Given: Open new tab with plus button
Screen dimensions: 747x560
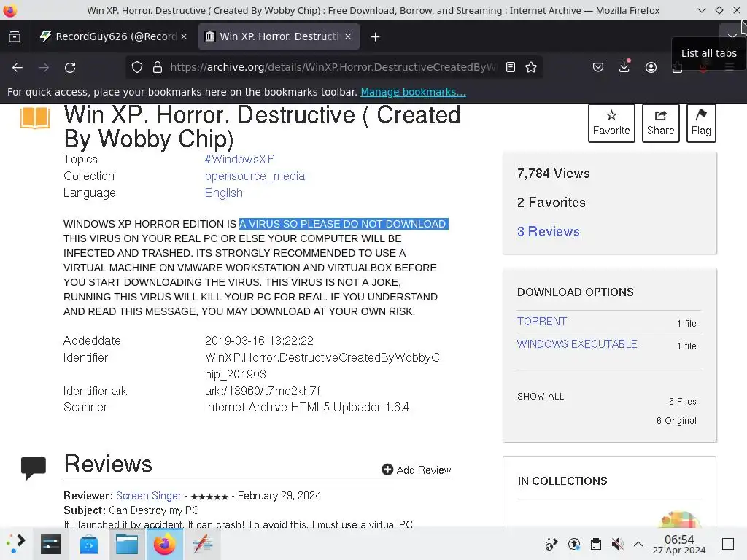Looking at the screenshot, I should click(375, 36).
